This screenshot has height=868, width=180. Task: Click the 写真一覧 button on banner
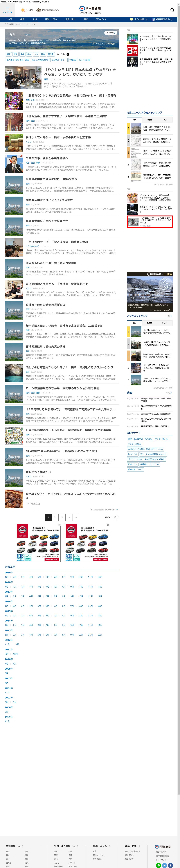[111, 33]
